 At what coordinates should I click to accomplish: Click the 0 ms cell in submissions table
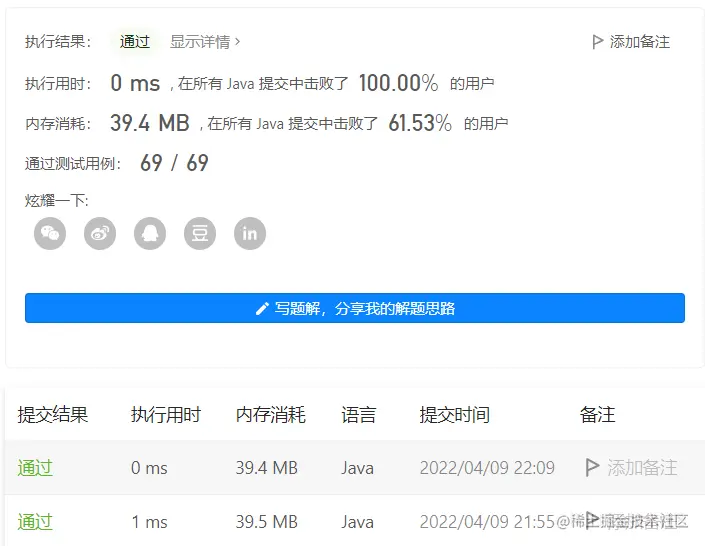149,468
